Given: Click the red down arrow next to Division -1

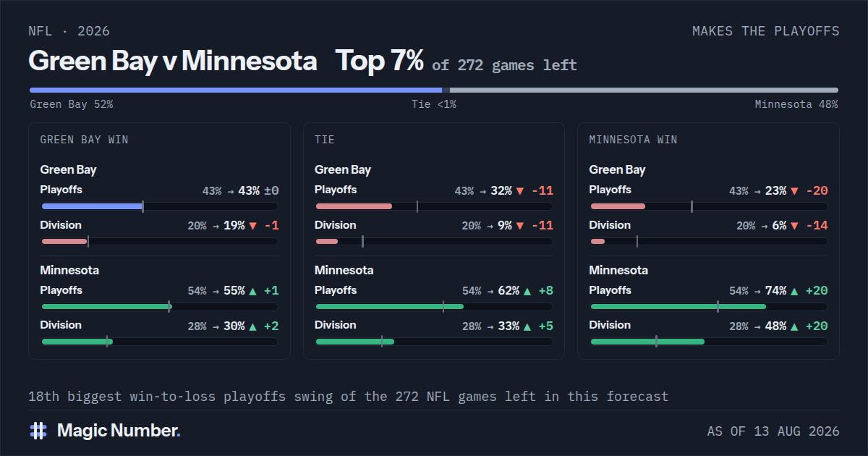Looking at the screenshot, I should (x=252, y=226).
